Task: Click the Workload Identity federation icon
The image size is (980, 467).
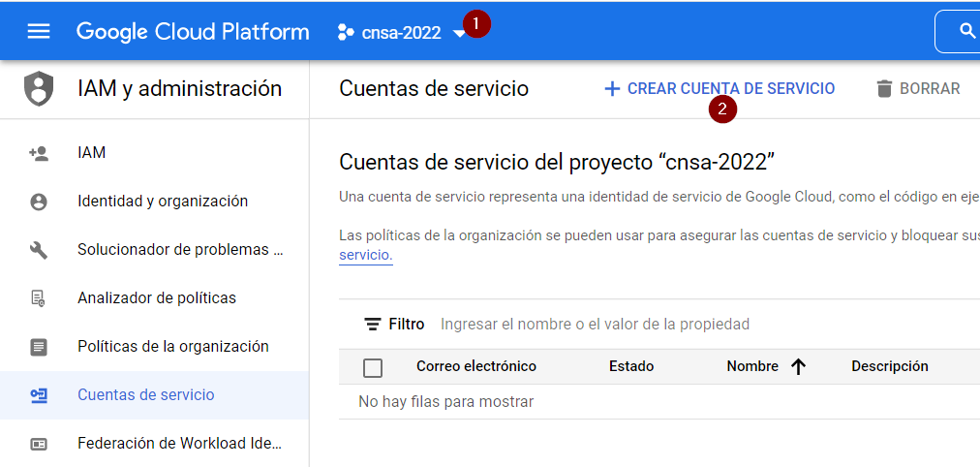Action: tap(39, 444)
